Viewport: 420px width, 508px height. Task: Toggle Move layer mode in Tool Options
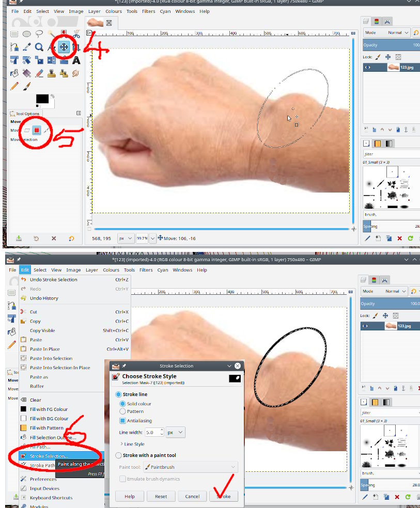coord(27,130)
